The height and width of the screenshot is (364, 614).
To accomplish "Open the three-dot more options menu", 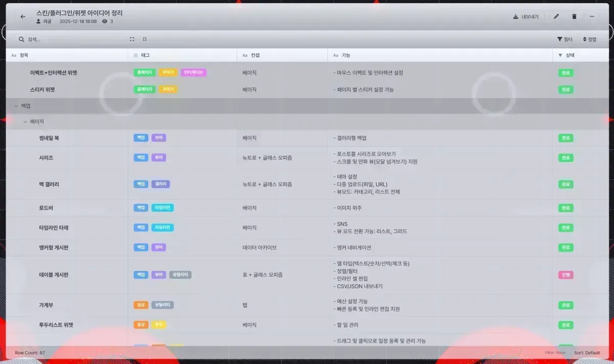I will (x=592, y=16).
